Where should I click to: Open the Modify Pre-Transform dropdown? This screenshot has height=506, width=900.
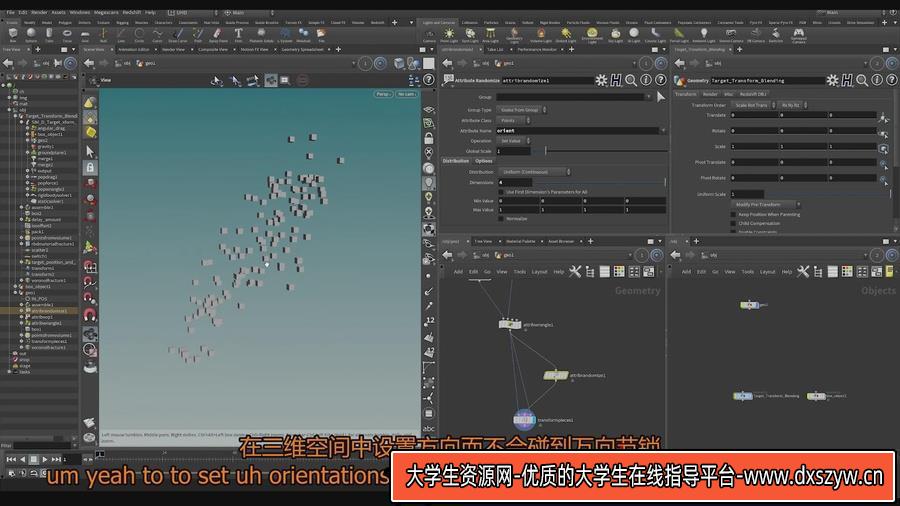[765, 204]
